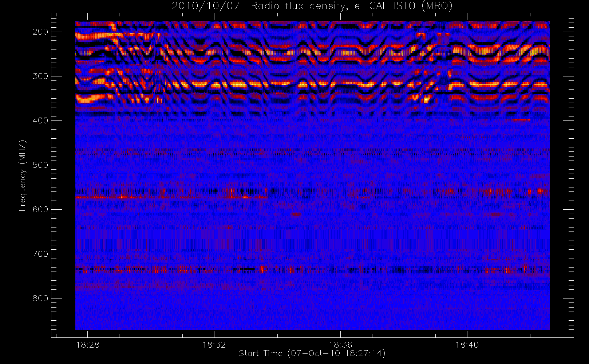Click the 'Start Time' x-axis label

pyautogui.click(x=312, y=353)
